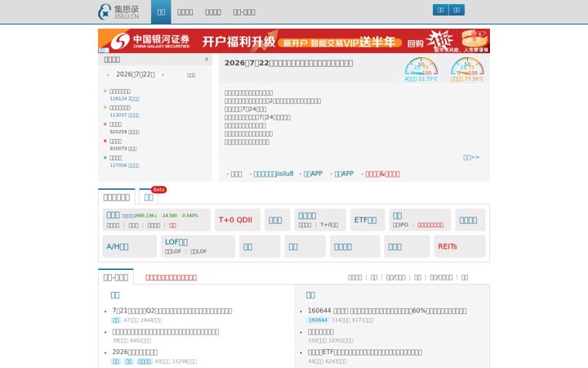The image size is (588, 368).
Task: Open the jisilu8 public account link
Action: (x=274, y=174)
